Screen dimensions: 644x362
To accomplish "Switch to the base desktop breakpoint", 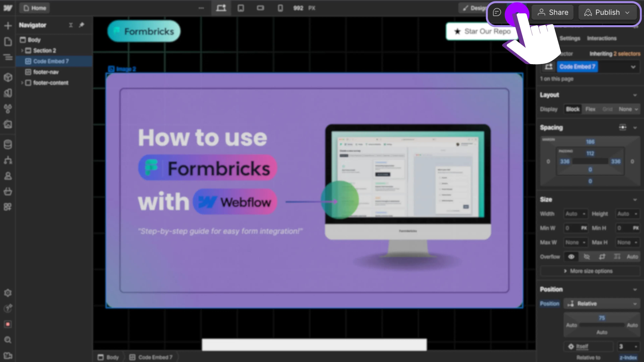I will (221, 8).
